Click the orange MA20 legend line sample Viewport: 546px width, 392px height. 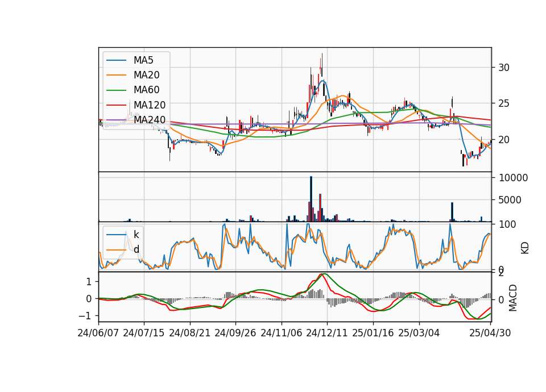(116, 75)
